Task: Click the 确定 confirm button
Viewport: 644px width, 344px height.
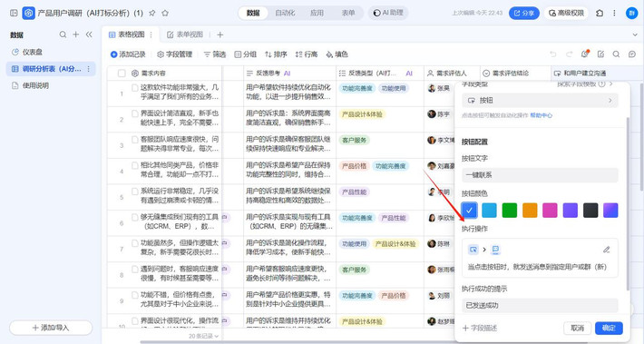Action: click(x=609, y=328)
